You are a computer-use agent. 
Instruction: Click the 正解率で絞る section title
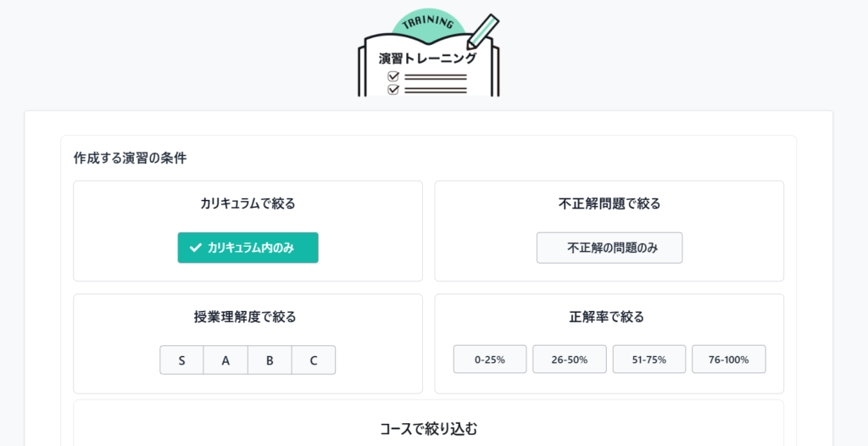click(x=609, y=317)
